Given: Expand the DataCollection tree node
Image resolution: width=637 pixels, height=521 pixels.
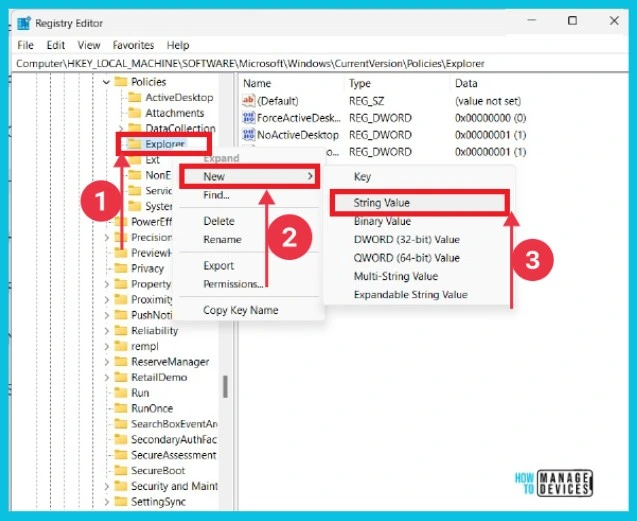Looking at the screenshot, I should click(x=121, y=128).
